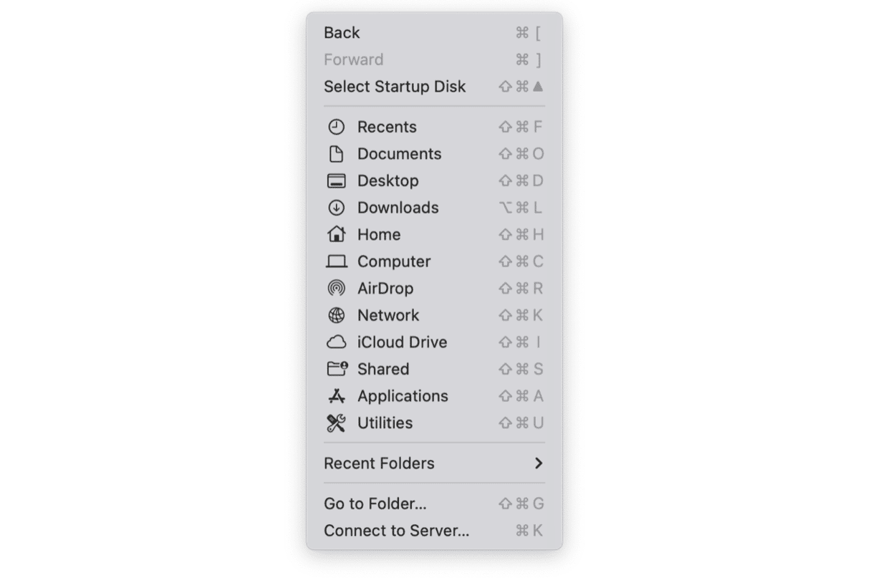This screenshot has width=871, height=588.
Task: Open the Recent Folders menu entry
Action: point(434,463)
